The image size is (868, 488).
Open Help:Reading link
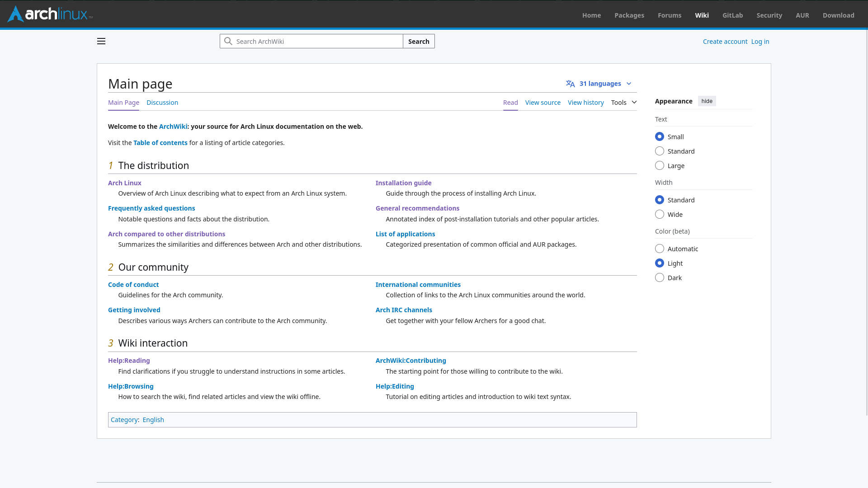coord(129,361)
